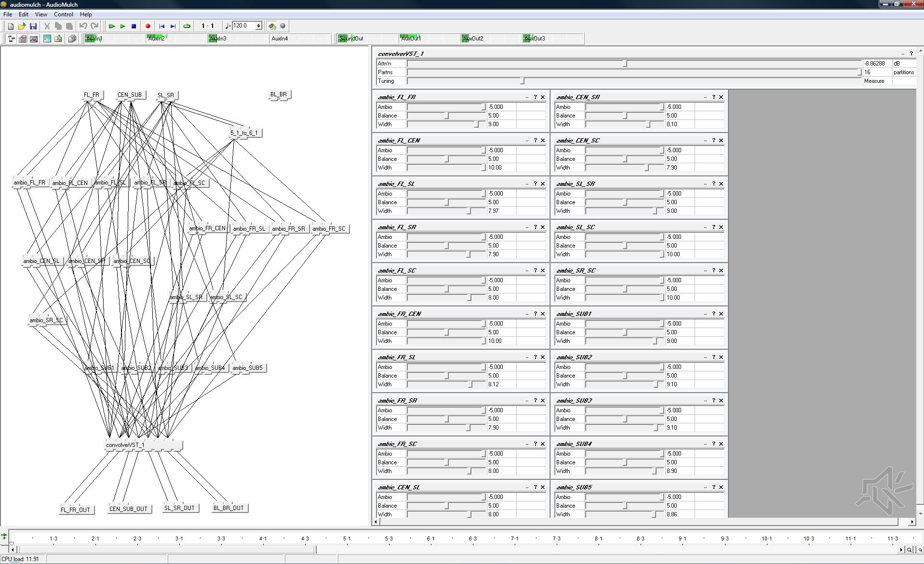The image size is (924, 564).
Task: Collapse the ambio_FL_FR property panel
Action: pos(527,97)
